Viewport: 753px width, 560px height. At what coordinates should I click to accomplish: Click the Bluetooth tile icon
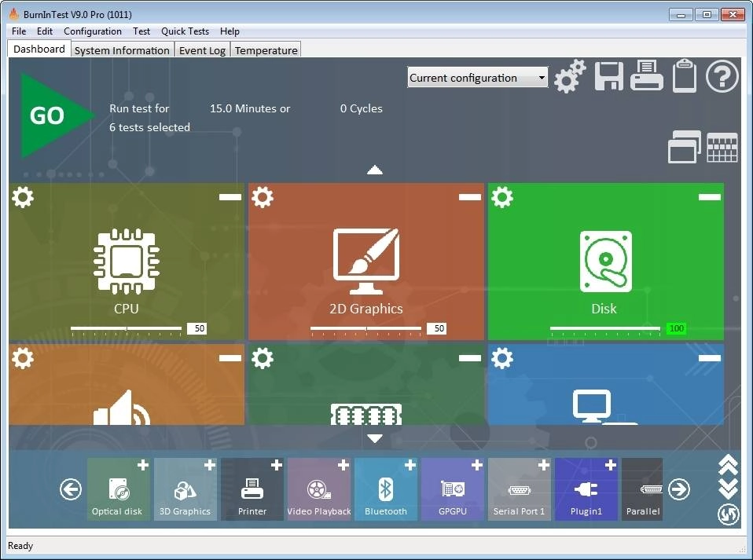click(x=386, y=489)
